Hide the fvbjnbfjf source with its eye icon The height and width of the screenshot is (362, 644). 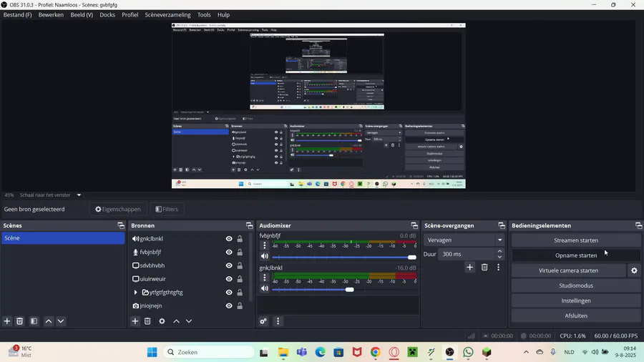tap(229, 252)
